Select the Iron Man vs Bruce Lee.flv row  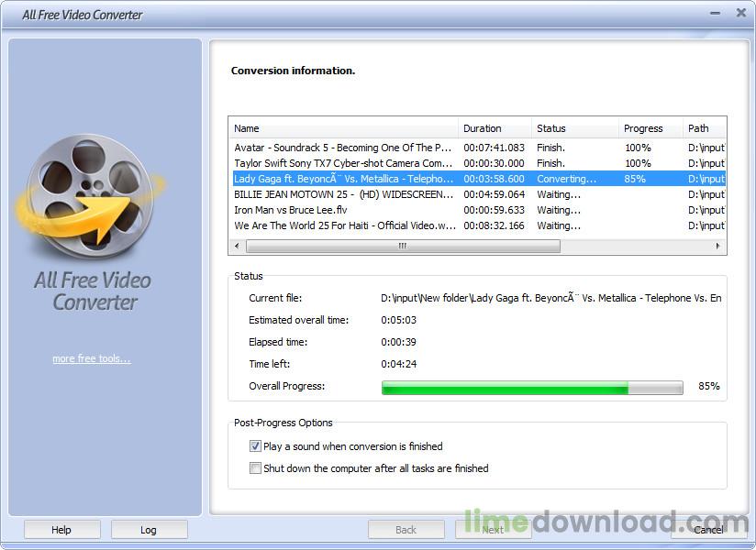342,210
